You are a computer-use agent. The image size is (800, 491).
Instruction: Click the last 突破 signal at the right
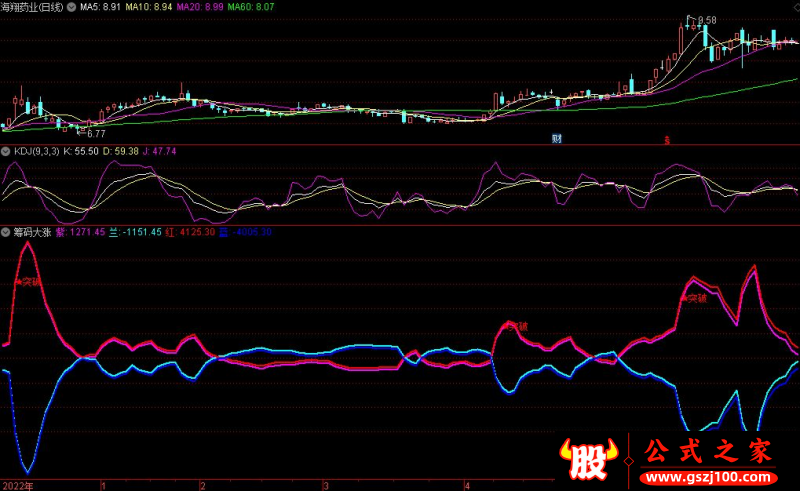click(x=696, y=299)
